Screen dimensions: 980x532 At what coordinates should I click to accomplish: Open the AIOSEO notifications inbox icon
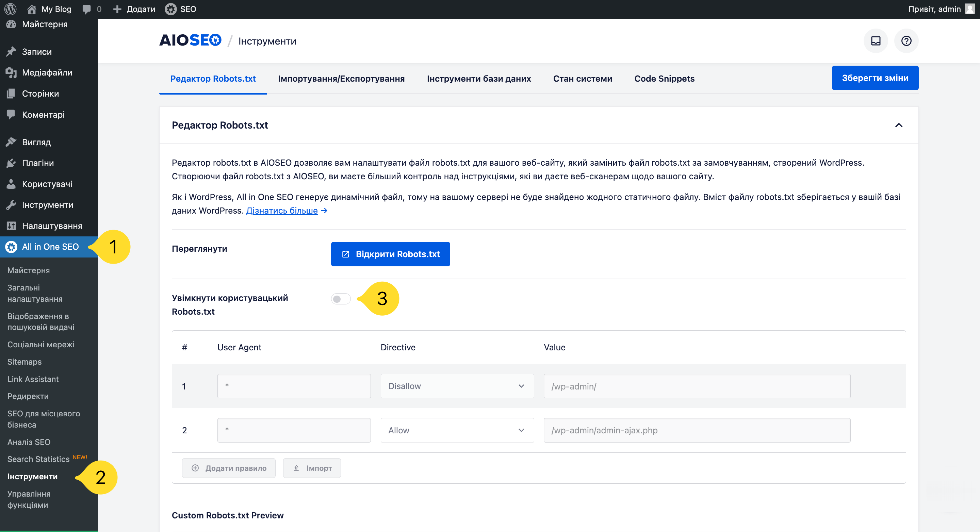pos(876,41)
